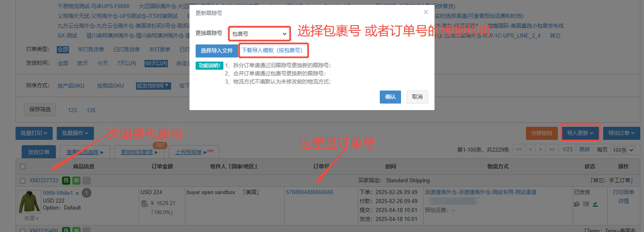
Task: Filter by 未打面单
Action: tap(159, 49)
